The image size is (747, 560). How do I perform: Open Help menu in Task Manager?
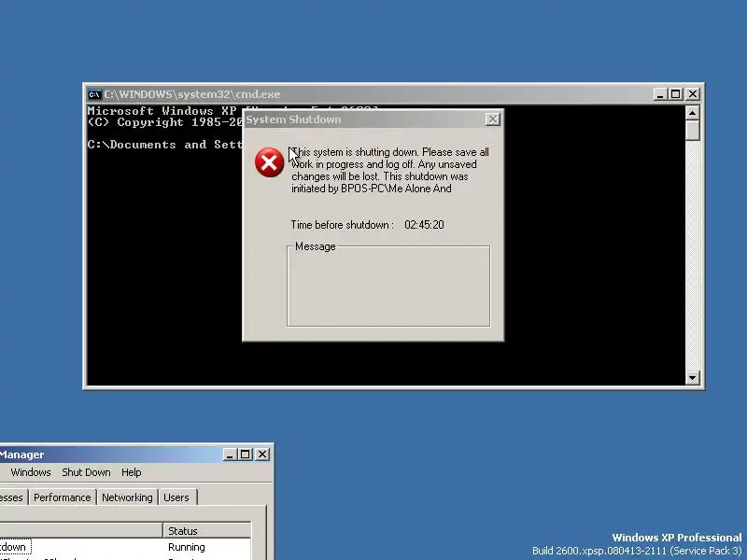click(131, 472)
